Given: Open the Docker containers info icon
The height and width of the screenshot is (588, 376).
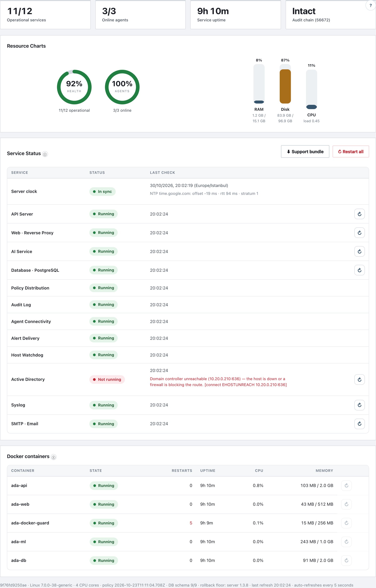Looking at the screenshot, I should pyautogui.click(x=53, y=457).
